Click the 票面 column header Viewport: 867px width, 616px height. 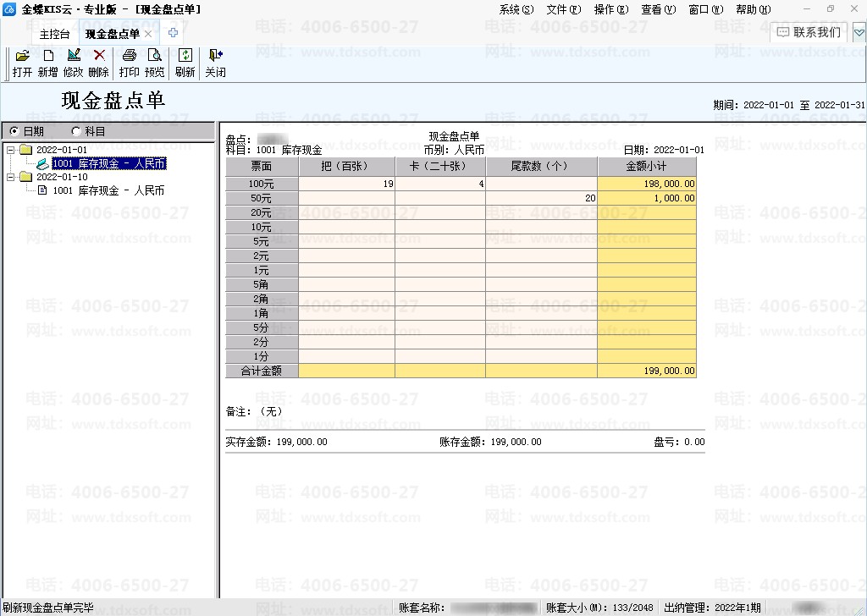[262, 167]
